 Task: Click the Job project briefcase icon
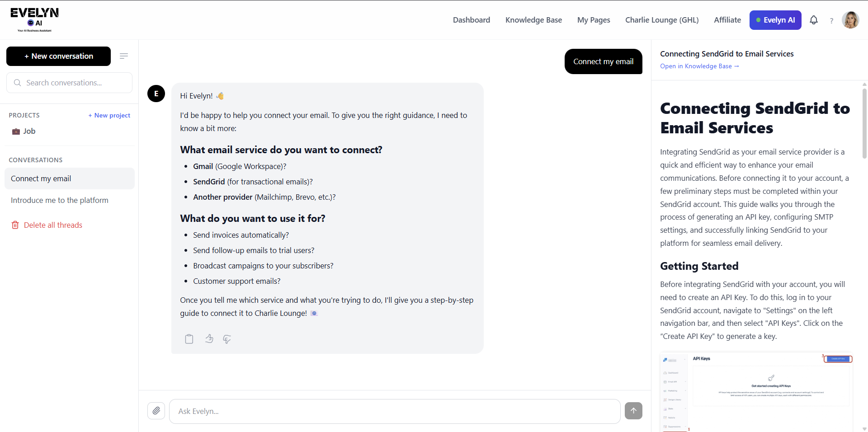[x=16, y=131]
